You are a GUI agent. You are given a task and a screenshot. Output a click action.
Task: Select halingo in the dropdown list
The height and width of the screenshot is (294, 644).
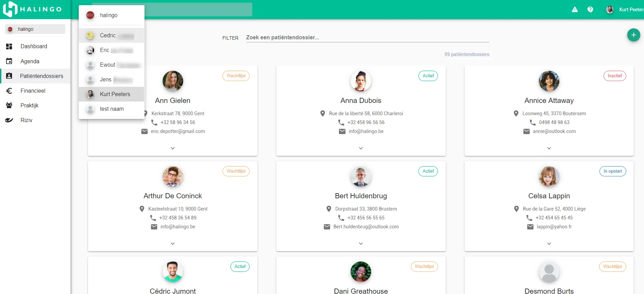(x=111, y=15)
